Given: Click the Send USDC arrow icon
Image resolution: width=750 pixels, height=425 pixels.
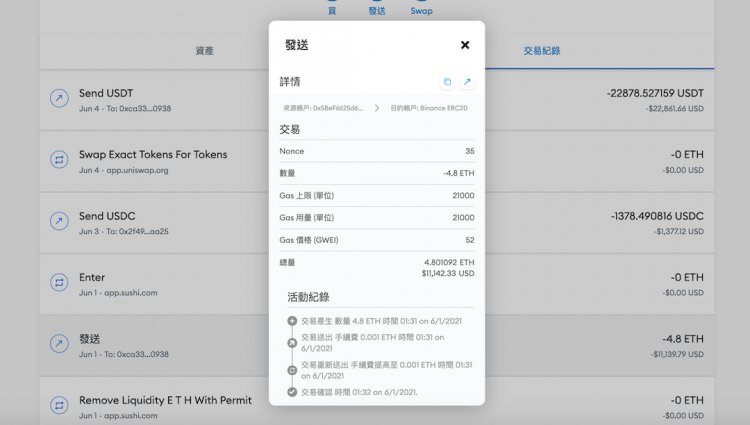Looking at the screenshot, I should (58, 220).
